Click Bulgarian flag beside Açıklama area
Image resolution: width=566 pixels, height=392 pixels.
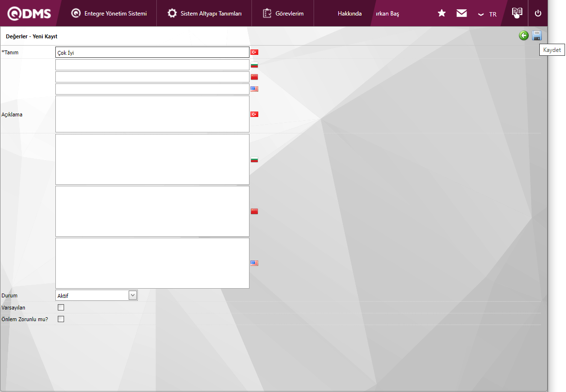[254, 160]
